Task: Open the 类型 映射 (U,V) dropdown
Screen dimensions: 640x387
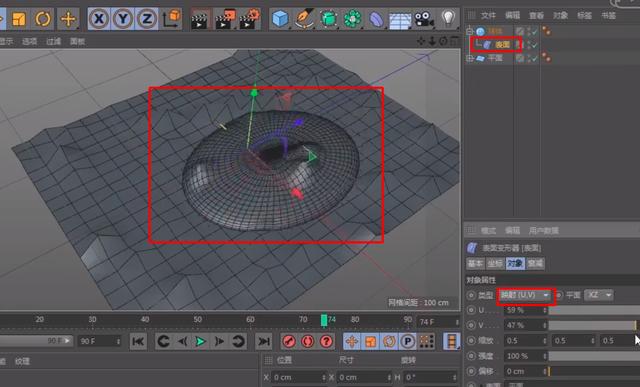Action: click(x=525, y=295)
